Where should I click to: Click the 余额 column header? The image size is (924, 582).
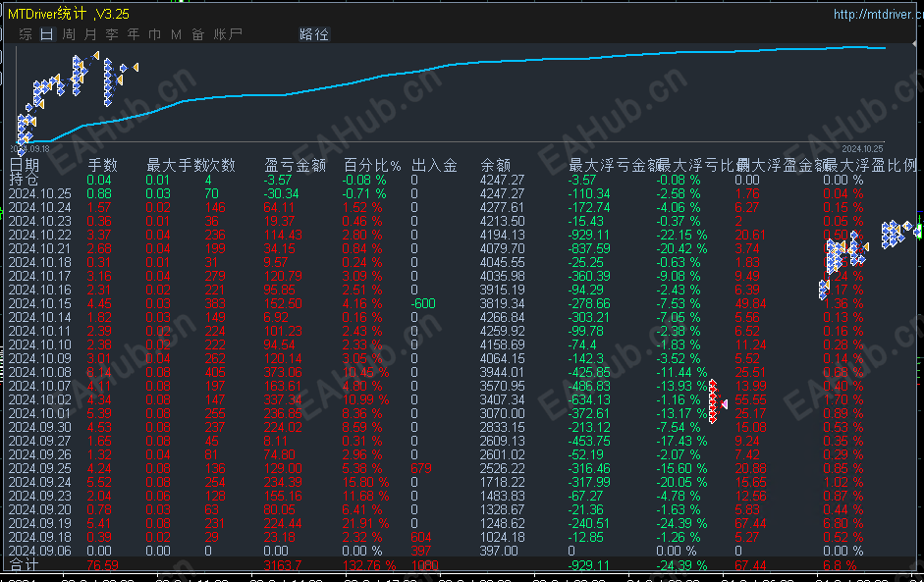point(496,165)
